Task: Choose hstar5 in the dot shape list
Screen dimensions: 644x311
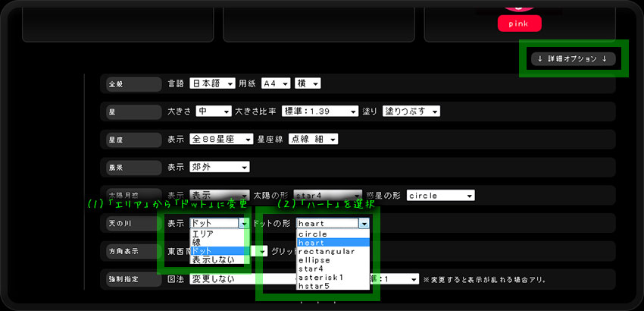Action: coord(333,286)
